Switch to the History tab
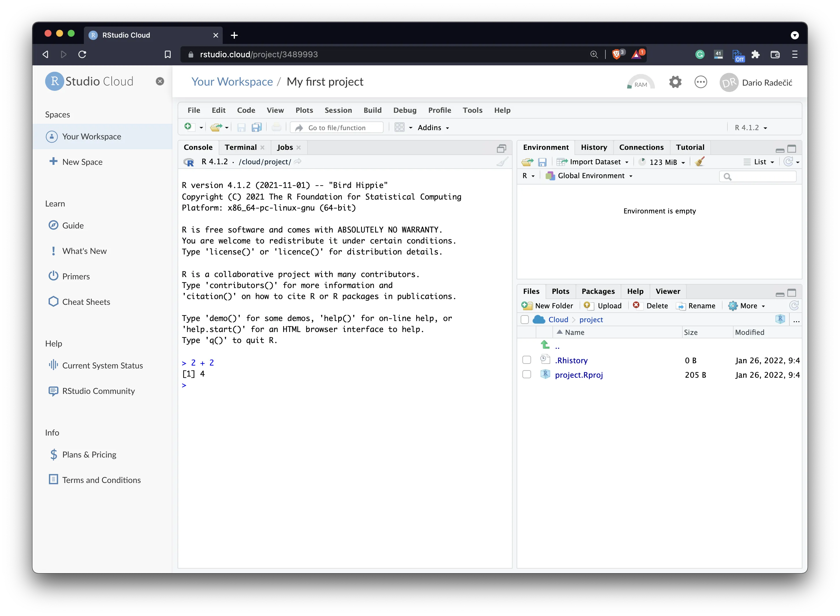This screenshot has width=840, height=616. [594, 147]
